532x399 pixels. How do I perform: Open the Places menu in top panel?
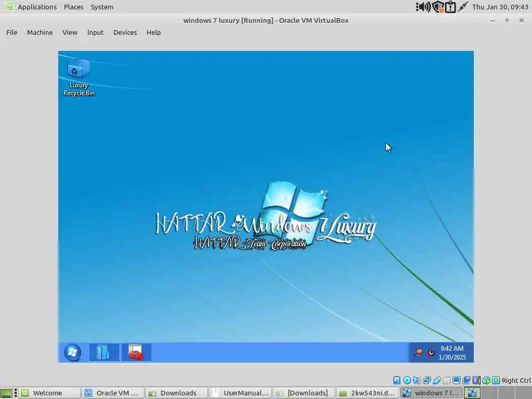(74, 7)
